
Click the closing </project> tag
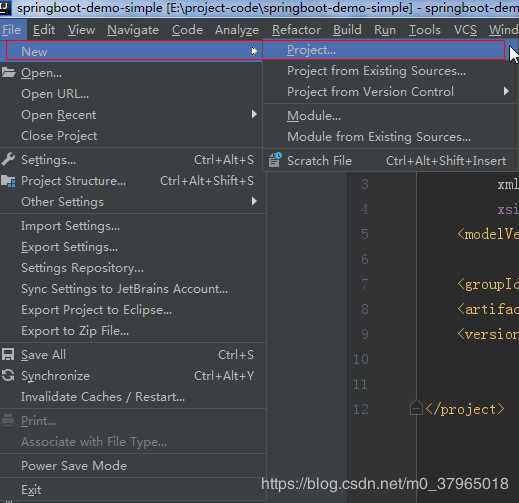[x=465, y=409]
